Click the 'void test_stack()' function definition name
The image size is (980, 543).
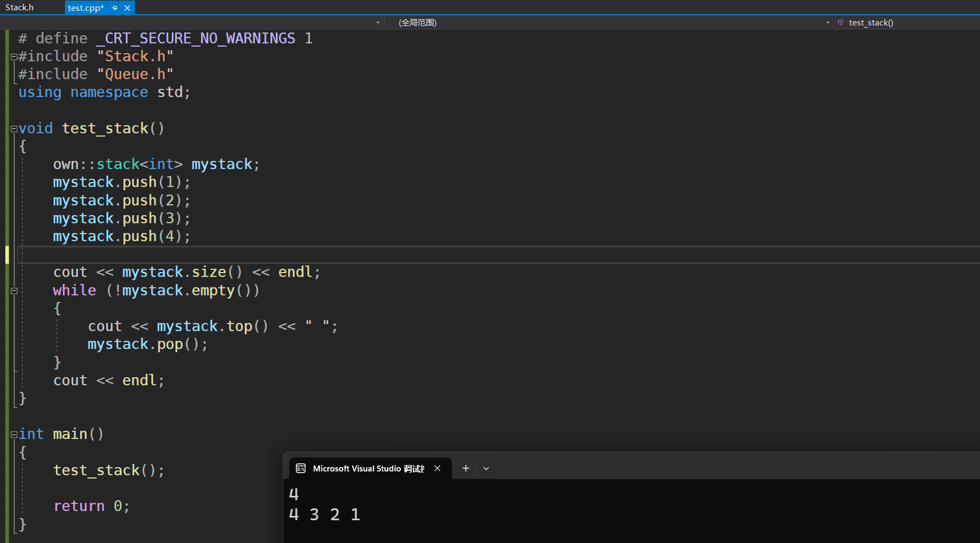(105, 128)
